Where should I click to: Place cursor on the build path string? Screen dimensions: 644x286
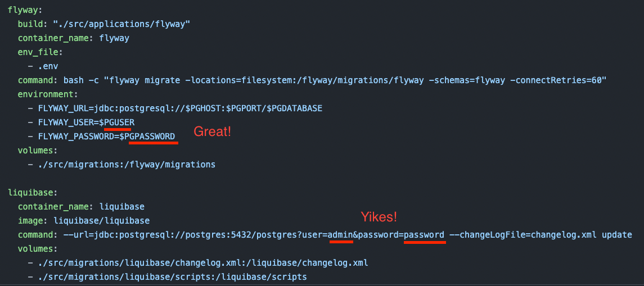click(121, 24)
